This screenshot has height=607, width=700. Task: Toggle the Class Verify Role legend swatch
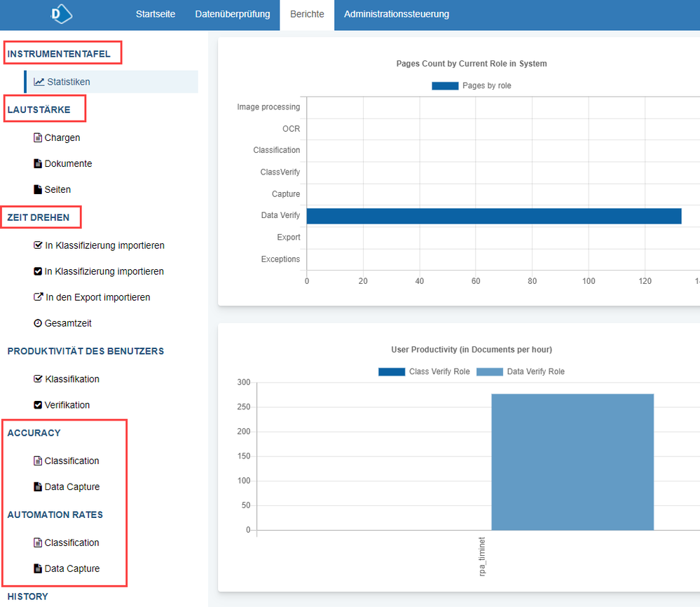tap(392, 371)
